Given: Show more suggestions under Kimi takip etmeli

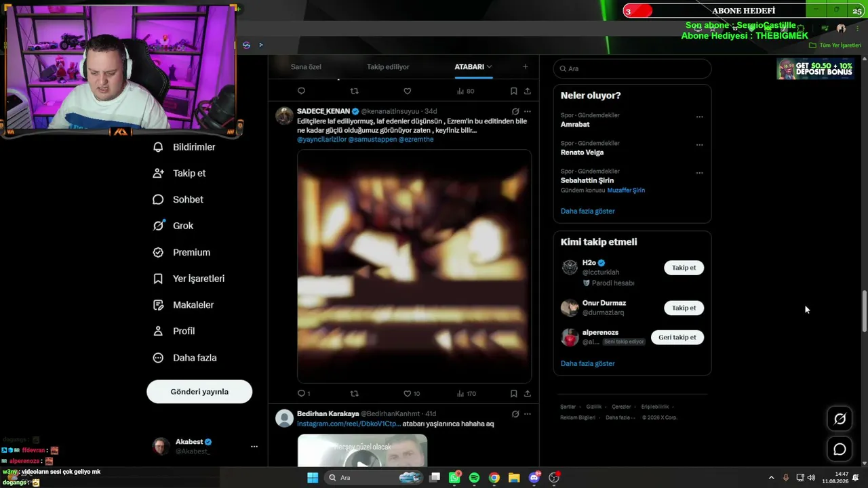Looking at the screenshot, I should (x=588, y=364).
